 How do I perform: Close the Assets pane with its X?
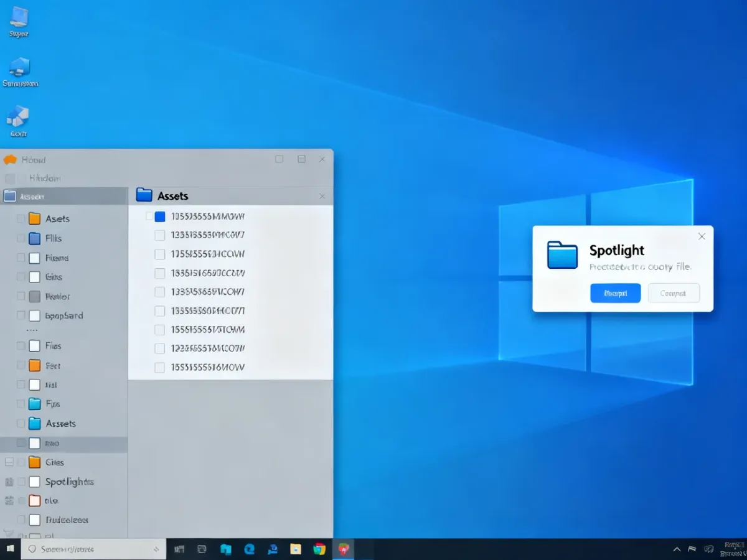tap(322, 196)
